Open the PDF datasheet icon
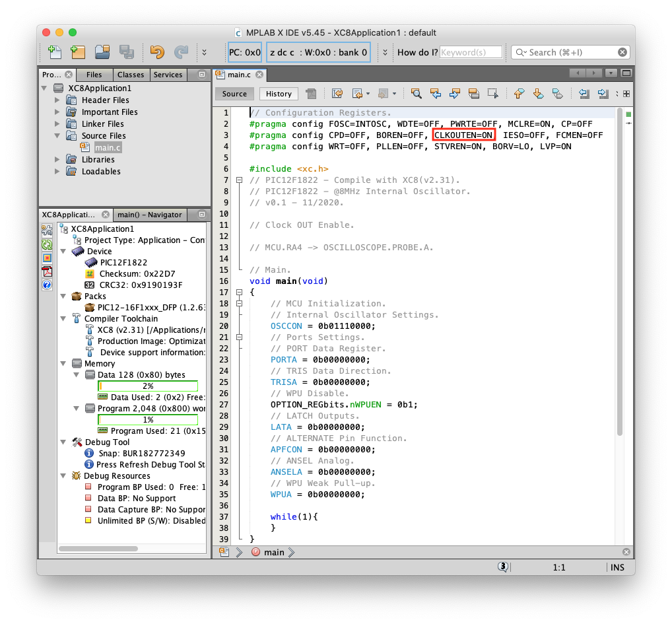The width and height of the screenshot is (672, 624). point(47,271)
